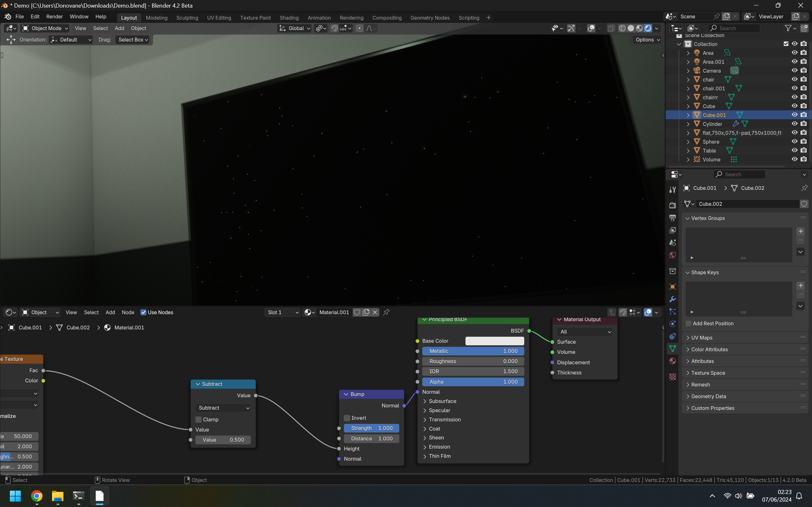
Task: Open Vertex Groups specials arrow menu
Action: [x=801, y=252]
